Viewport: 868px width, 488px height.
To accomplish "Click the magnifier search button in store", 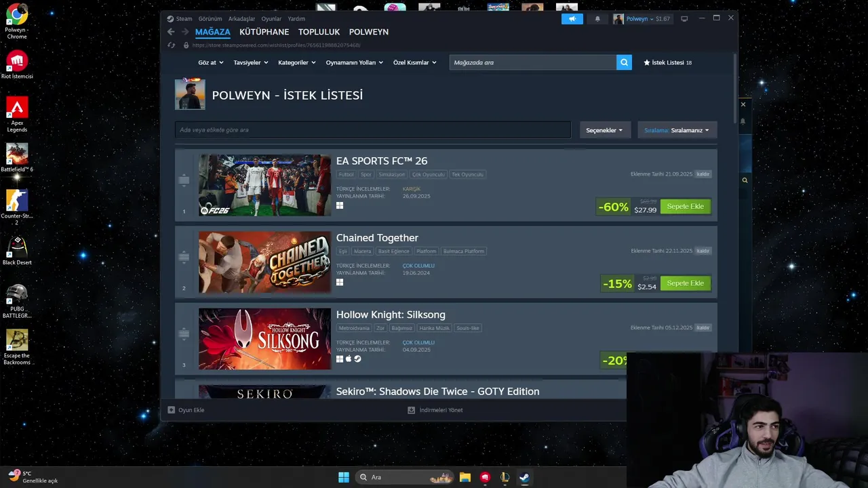I will pos(624,62).
